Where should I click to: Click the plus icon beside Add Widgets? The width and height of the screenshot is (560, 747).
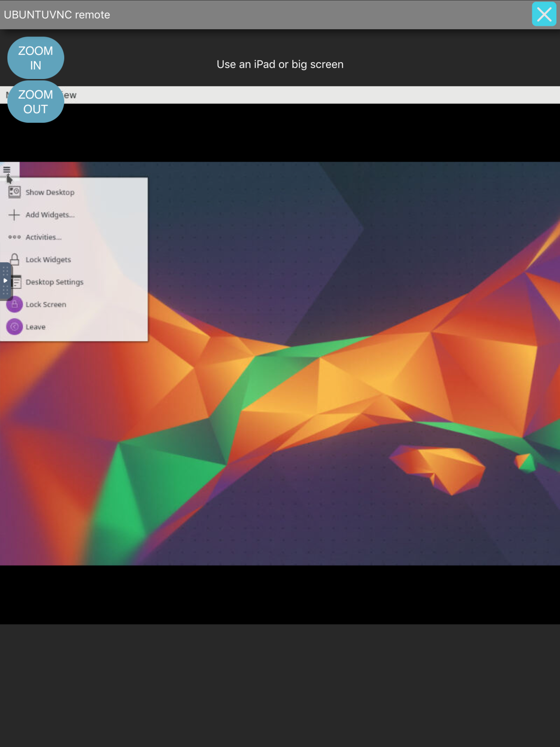point(14,215)
